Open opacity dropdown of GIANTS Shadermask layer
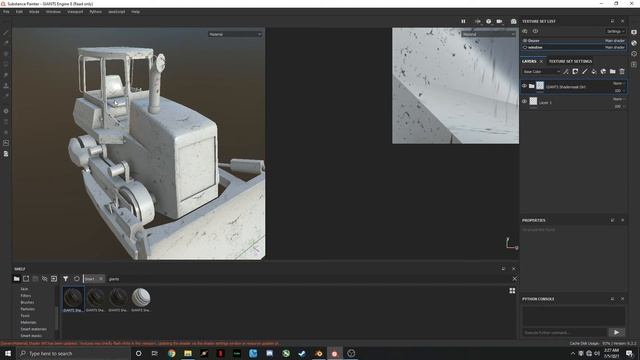Screen dimensions: 640x360 (619, 91)
